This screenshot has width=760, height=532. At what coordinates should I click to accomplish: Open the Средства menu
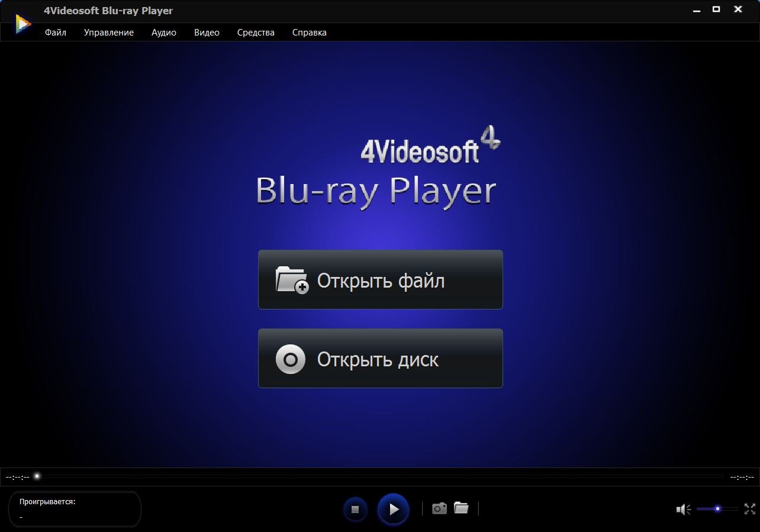click(256, 33)
